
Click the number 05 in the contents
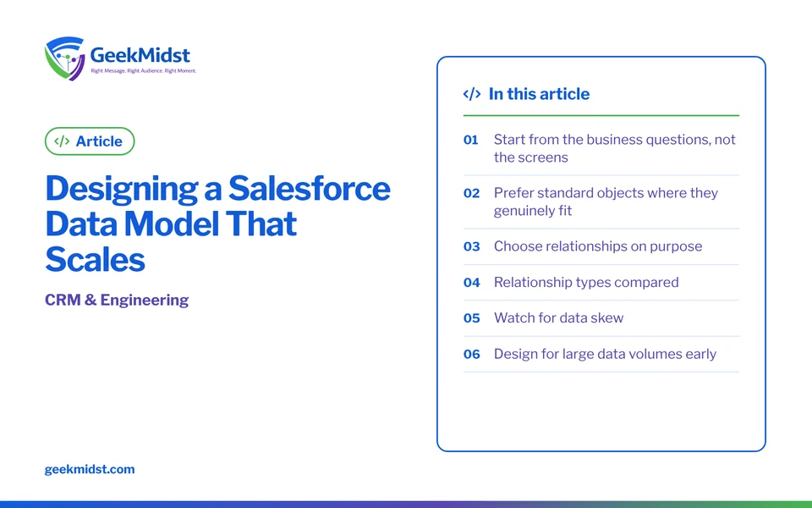click(x=471, y=317)
